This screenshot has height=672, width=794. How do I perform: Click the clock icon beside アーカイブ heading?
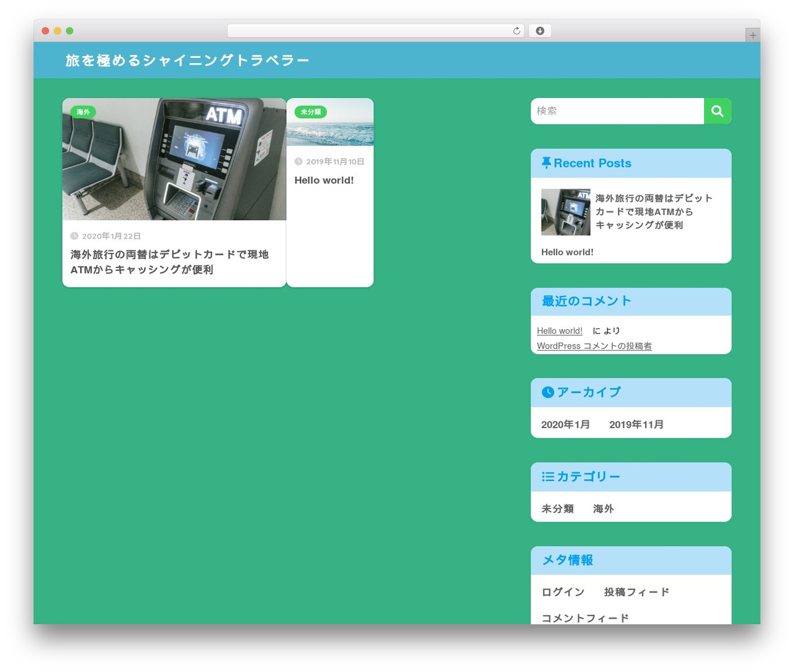coord(548,392)
